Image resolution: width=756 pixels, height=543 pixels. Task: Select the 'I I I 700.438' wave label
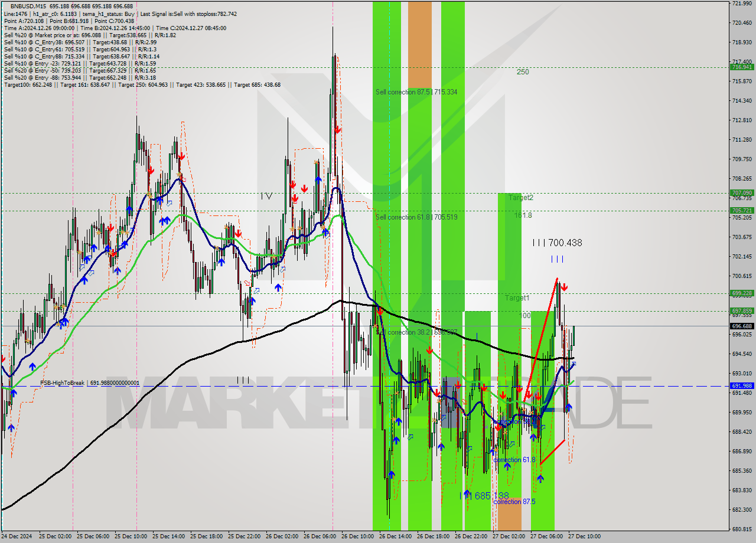click(557, 243)
